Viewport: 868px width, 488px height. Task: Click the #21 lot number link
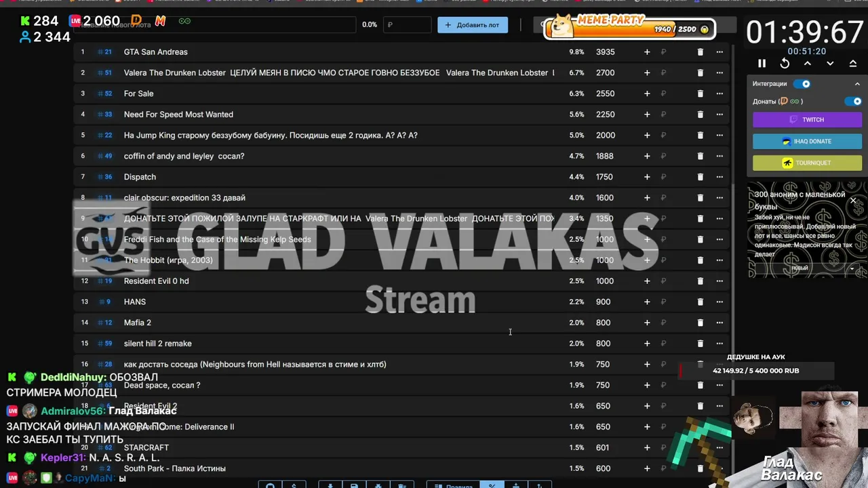(x=104, y=52)
